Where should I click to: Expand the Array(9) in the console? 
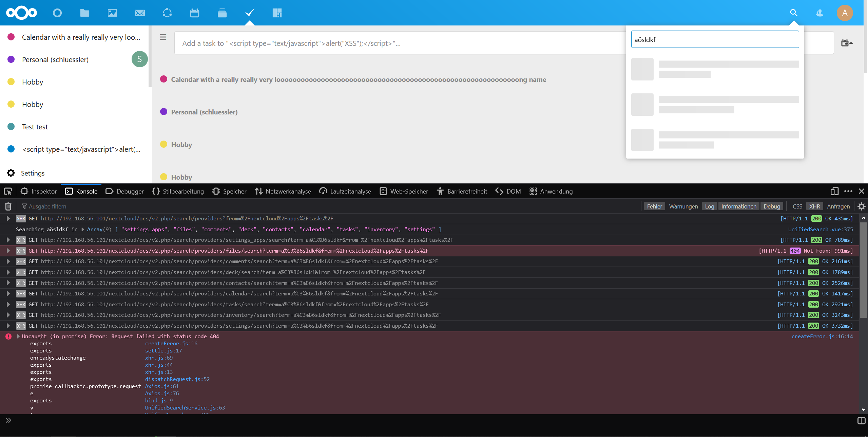(x=82, y=229)
